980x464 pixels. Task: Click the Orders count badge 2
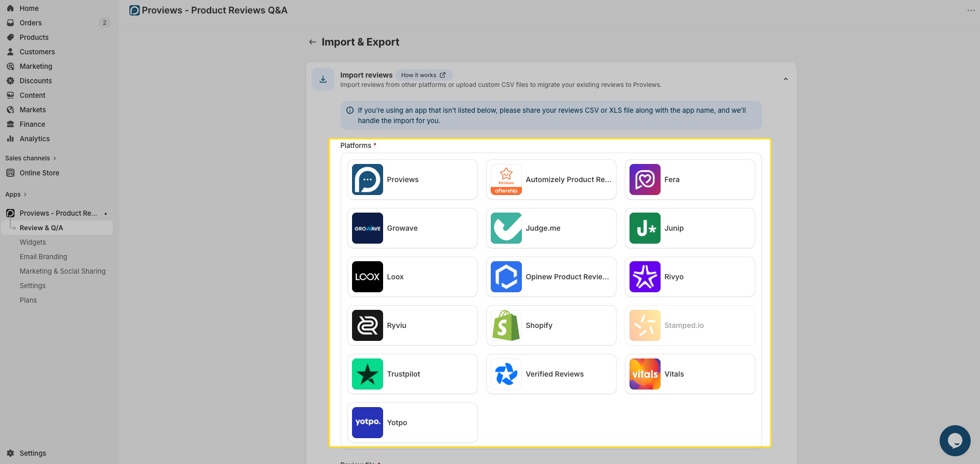pyautogui.click(x=105, y=23)
